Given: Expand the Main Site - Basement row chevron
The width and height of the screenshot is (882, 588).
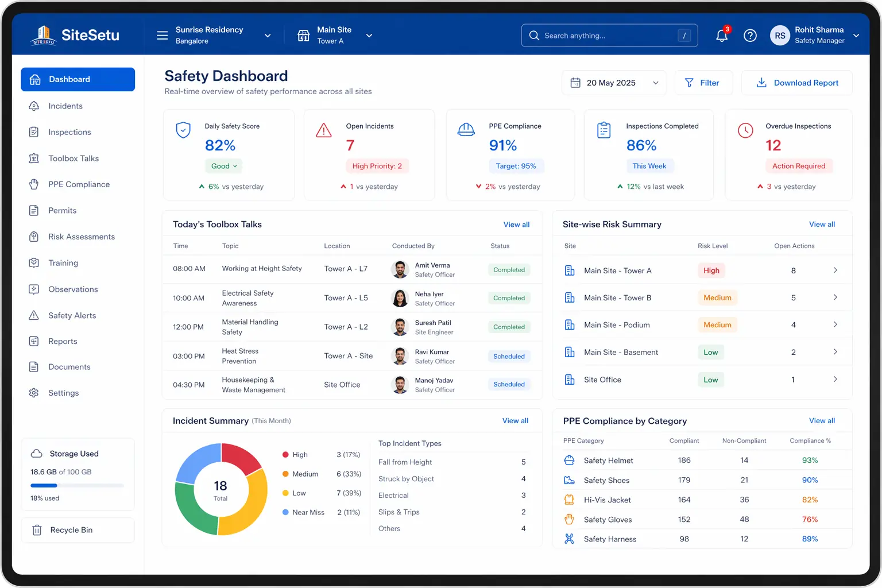Looking at the screenshot, I should tap(835, 351).
